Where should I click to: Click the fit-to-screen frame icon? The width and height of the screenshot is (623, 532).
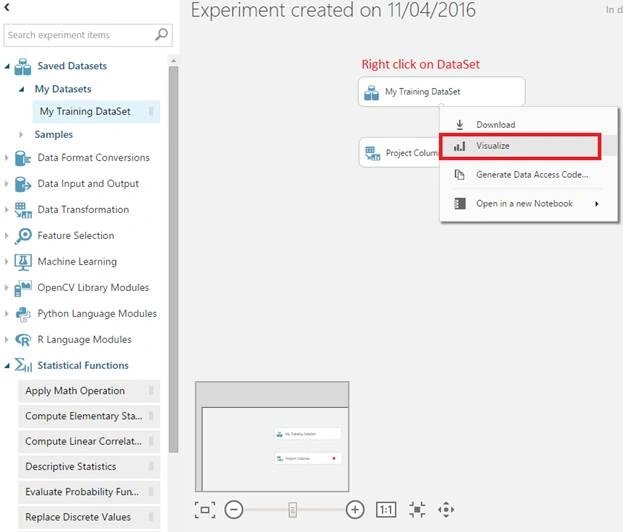click(205, 510)
